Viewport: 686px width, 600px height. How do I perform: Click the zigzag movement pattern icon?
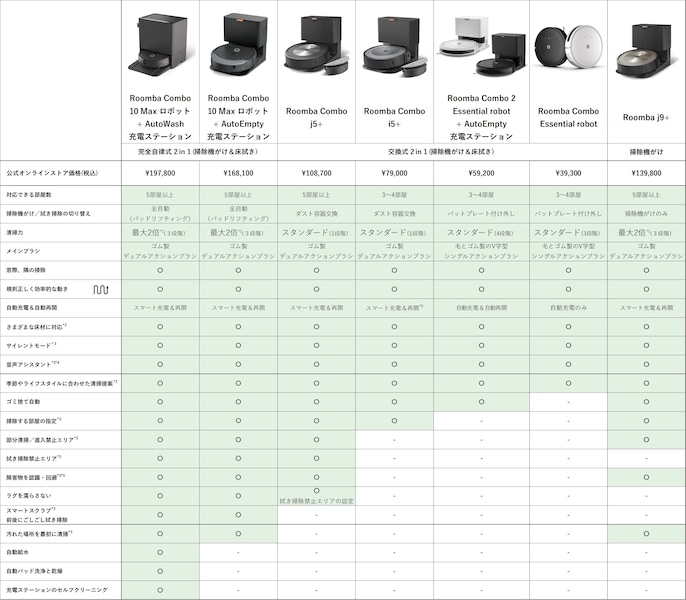tap(101, 289)
